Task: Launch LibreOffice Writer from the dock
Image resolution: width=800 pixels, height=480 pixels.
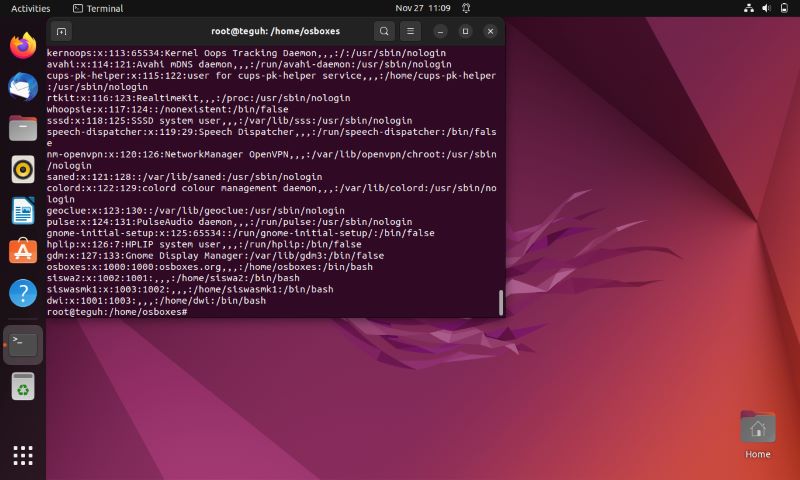Action: (x=23, y=211)
